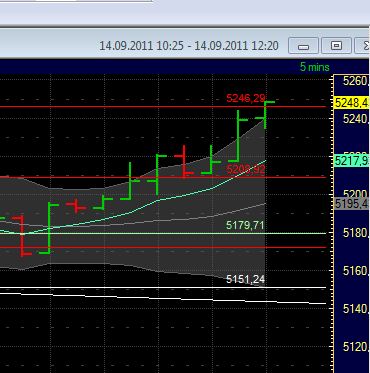
Task: Select the latest green price bar
Action: (265, 115)
